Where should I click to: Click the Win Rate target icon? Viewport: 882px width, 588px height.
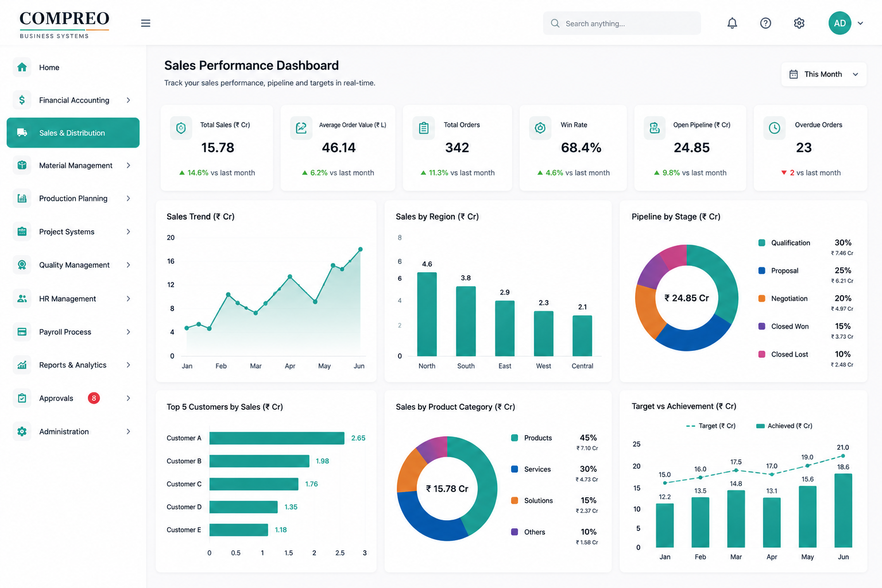pyautogui.click(x=540, y=128)
